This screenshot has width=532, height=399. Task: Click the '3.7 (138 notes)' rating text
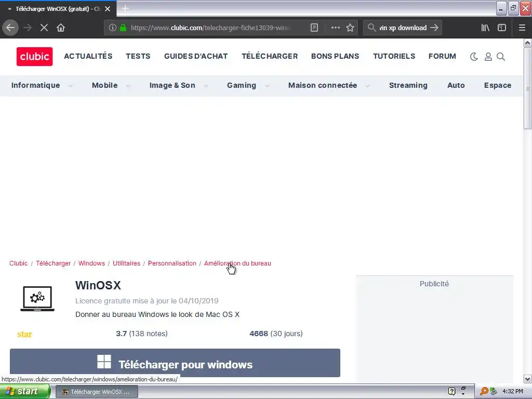coord(142,334)
